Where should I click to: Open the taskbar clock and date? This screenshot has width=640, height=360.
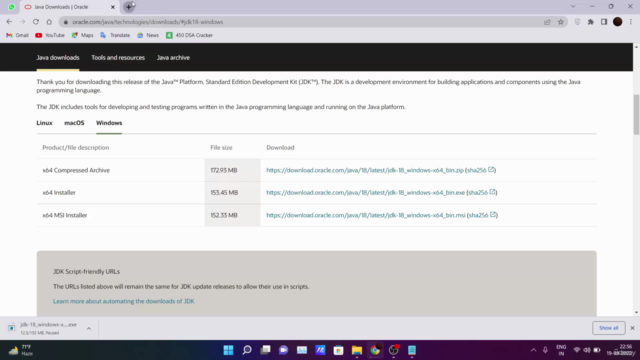(621, 350)
